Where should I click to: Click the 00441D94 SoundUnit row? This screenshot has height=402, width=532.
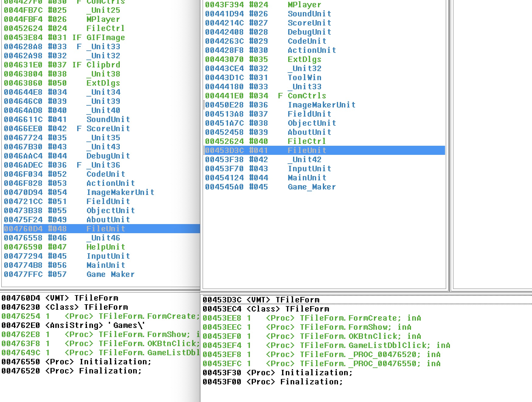[x=325, y=14]
